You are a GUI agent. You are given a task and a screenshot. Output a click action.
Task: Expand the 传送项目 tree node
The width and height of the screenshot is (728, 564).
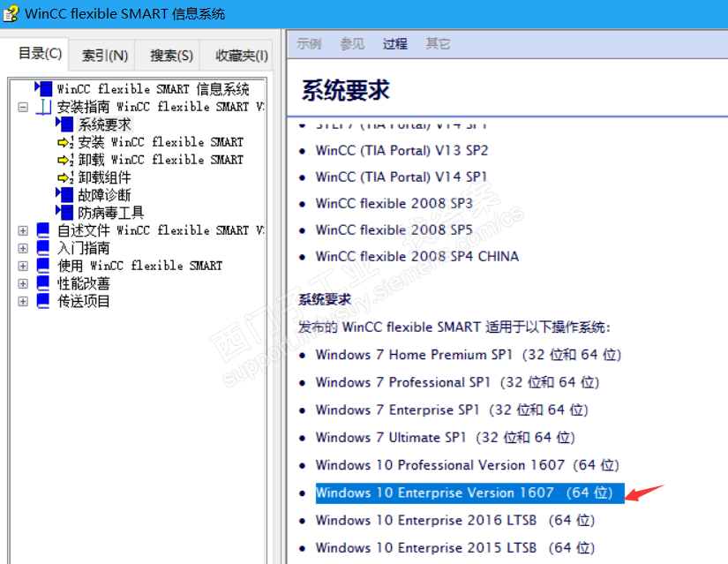click(x=23, y=301)
